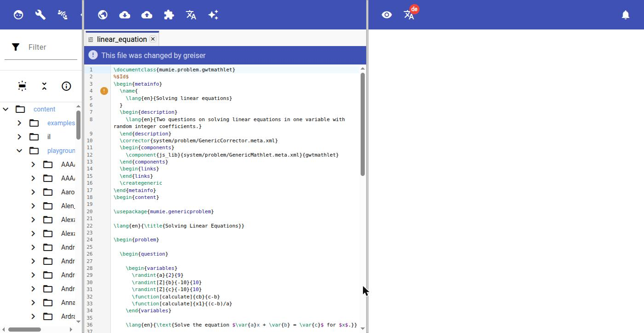Click the tree vertical scrollbar thumb
The image size is (644, 333).
(79, 125)
